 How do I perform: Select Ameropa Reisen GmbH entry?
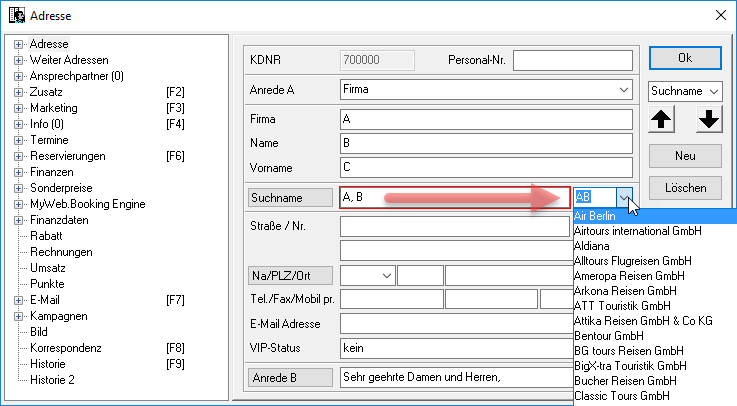655,276
